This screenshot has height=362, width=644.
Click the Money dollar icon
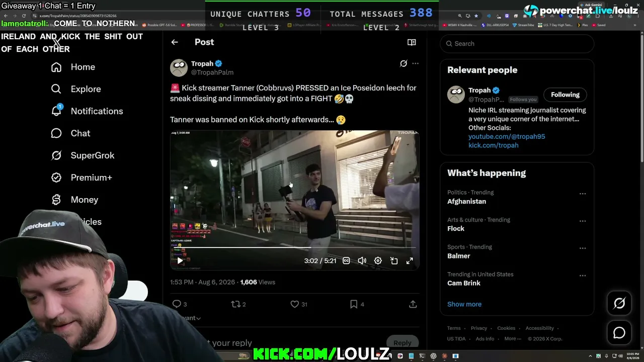coord(56,200)
